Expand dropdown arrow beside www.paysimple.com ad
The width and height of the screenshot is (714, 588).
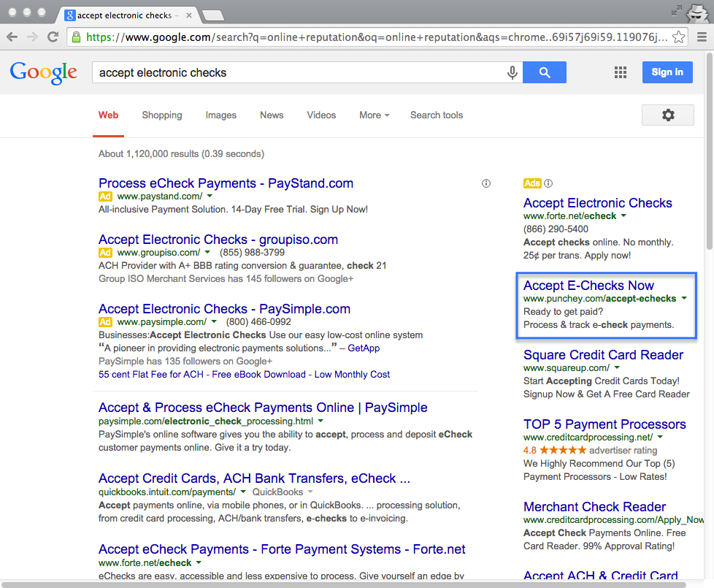[x=215, y=321]
